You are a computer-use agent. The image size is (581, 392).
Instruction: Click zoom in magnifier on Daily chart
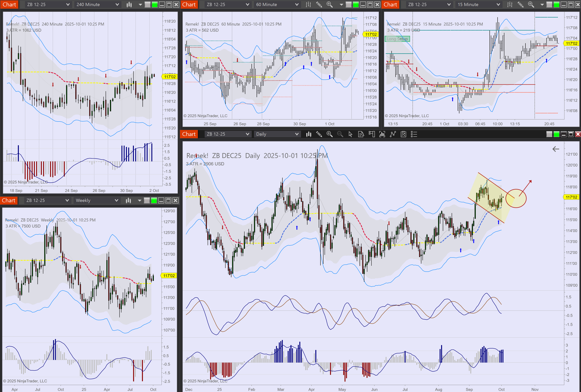click(x=329, y=134)
